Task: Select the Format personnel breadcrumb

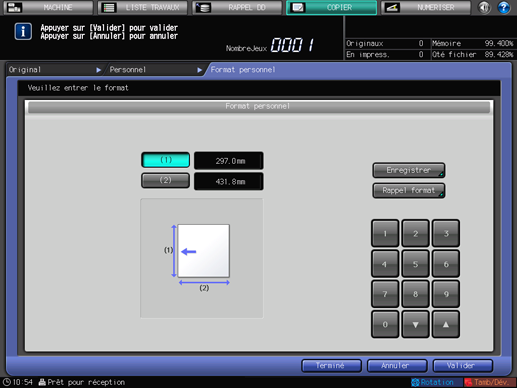Action: pos(243,70)
